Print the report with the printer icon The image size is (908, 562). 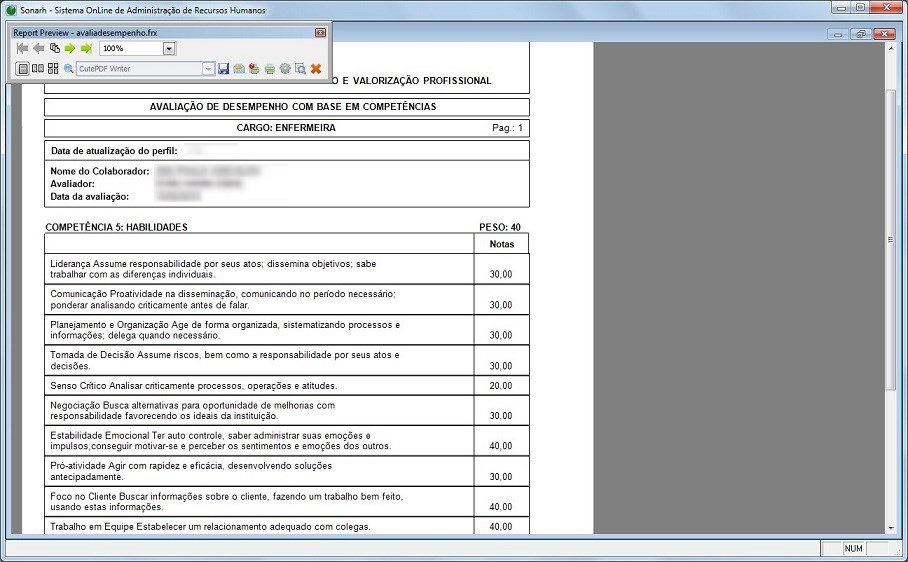click(269, 69)
